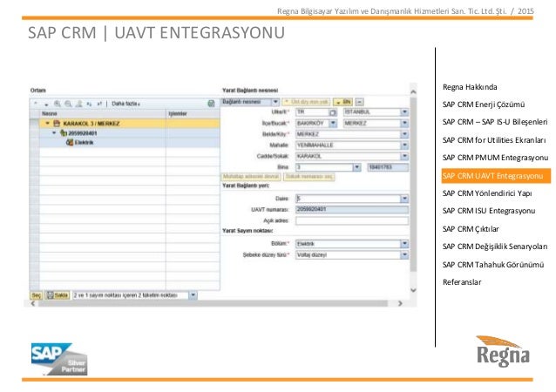Select the Regna Hakkında sidebar entry

tap(470, 87)
